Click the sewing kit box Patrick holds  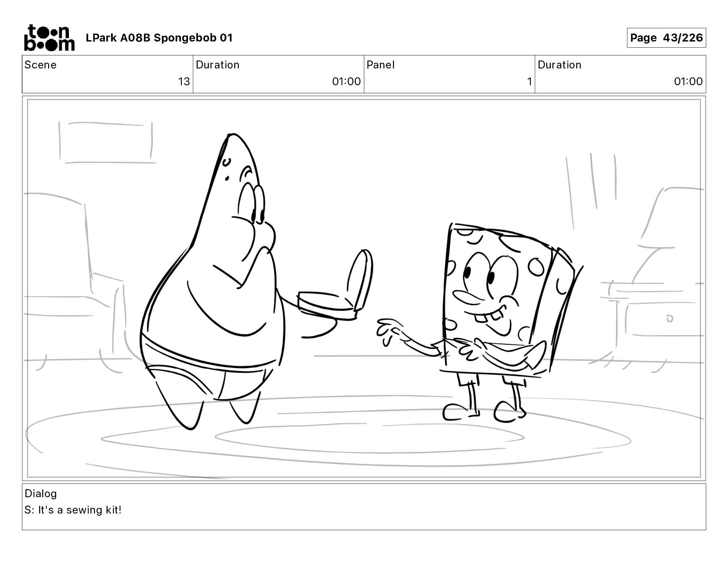pyautogui.click(x=335, y=285)
